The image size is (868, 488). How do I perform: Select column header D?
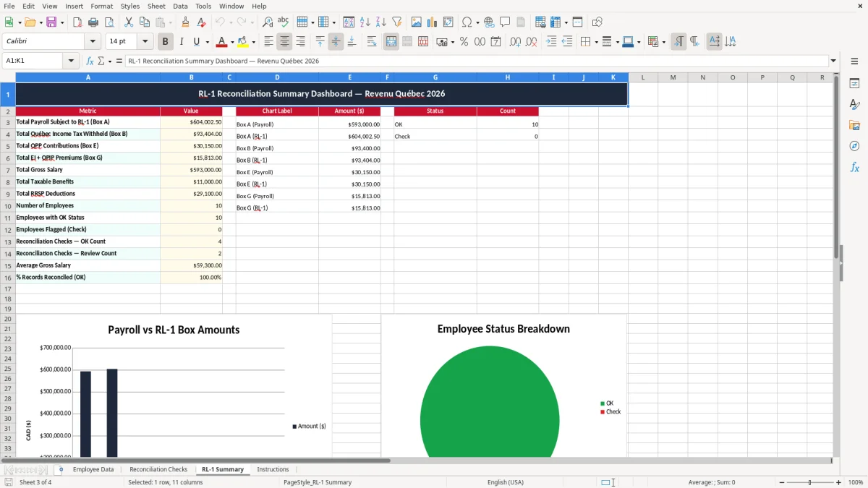[x=277, y=77]
